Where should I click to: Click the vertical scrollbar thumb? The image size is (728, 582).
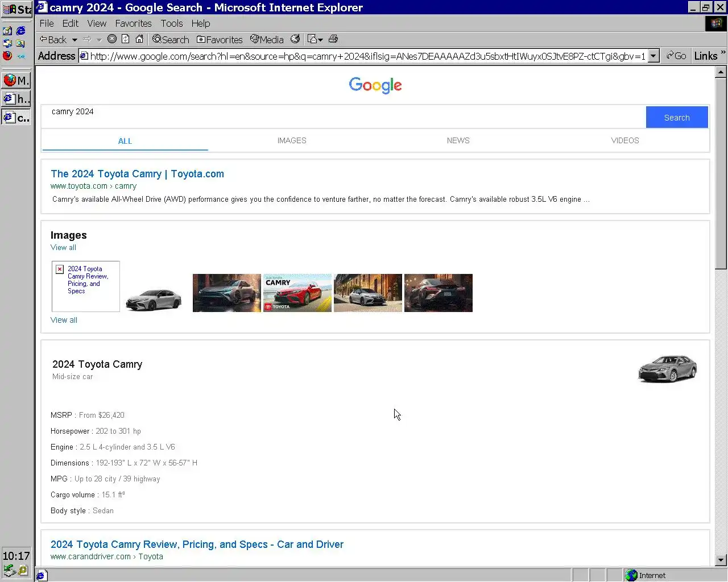coord(721,173)
